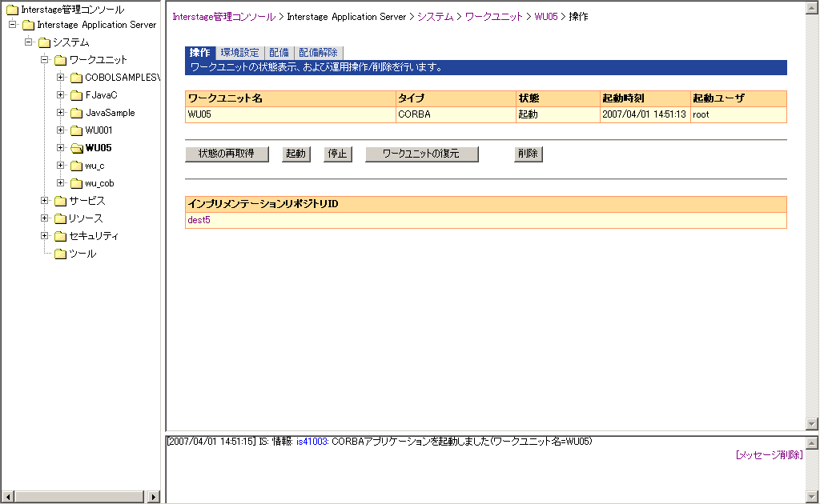Click the メッセージ削除 link

[x=769, y=455]
